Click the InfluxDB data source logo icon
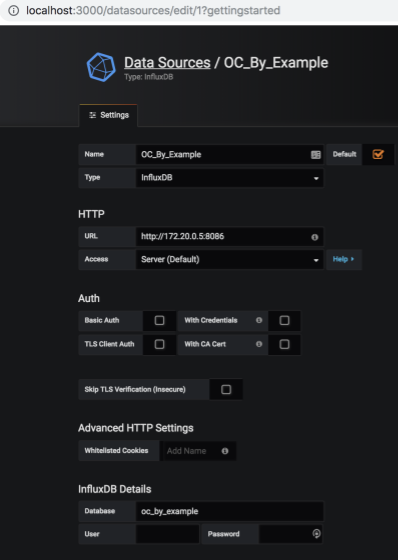 pyautogui.click(x=101, y=67)
